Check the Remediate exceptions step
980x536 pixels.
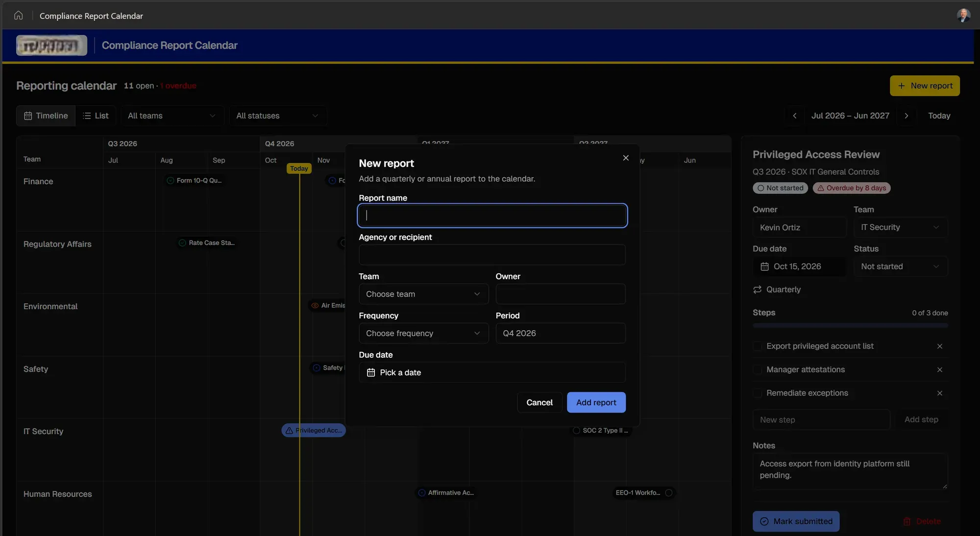pyautogui.click(x=758, y=393)
